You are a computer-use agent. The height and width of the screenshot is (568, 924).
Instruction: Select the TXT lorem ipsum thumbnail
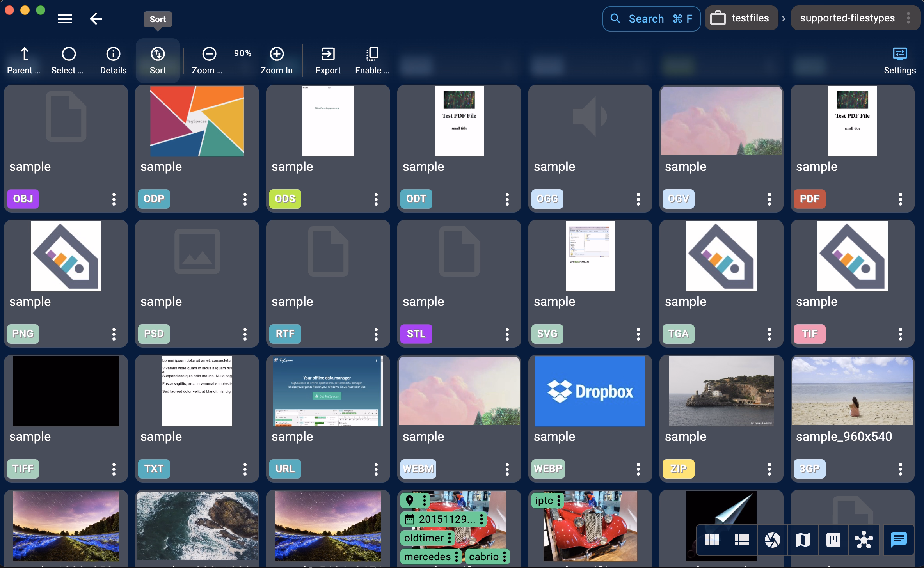point(197,391)
